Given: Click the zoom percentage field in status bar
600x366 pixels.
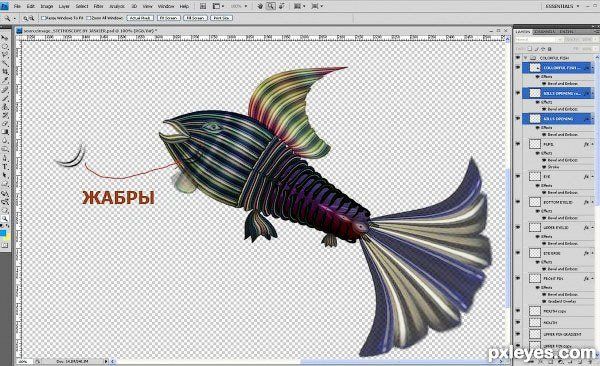Looking at the screenshot, I should tap(24, 361).
